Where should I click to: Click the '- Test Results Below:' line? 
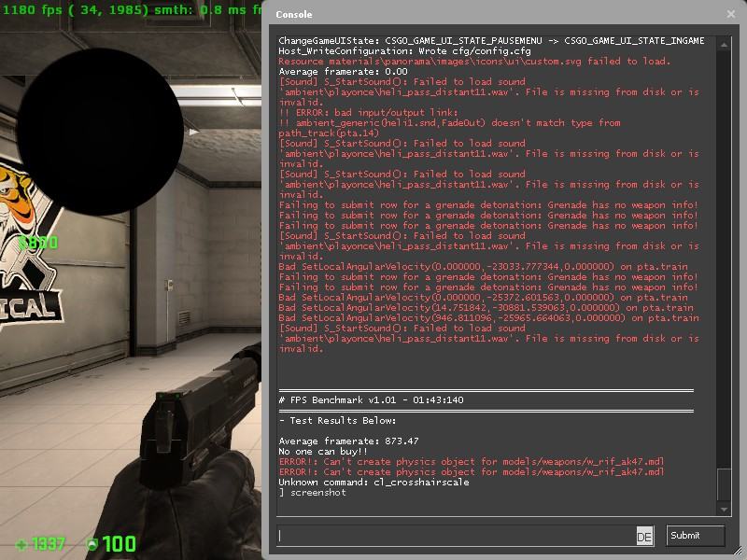[x=337, y=421]
